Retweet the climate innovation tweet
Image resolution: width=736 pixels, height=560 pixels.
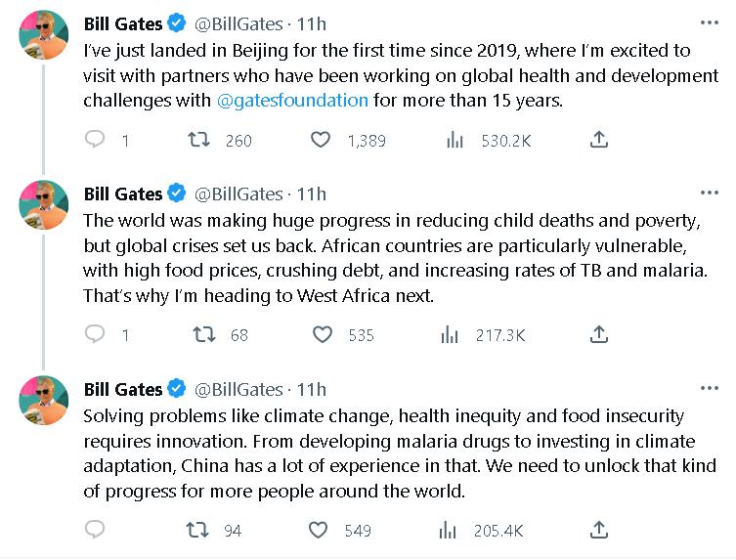point(198,530)
